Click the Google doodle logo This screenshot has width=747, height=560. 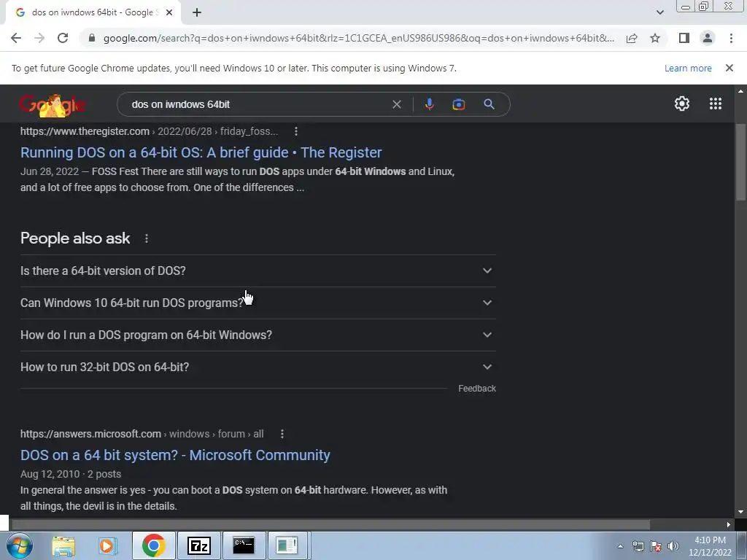click(53, 104)
